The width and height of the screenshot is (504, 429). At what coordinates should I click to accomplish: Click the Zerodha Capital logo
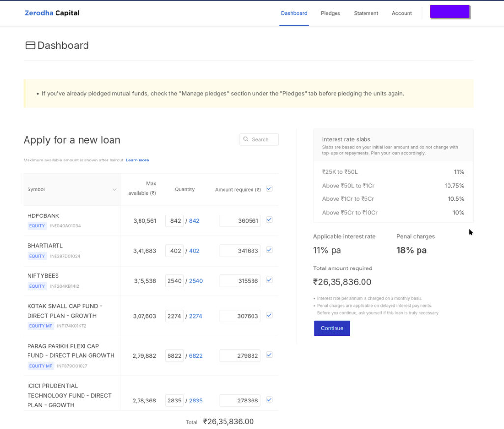coord(52,13)
